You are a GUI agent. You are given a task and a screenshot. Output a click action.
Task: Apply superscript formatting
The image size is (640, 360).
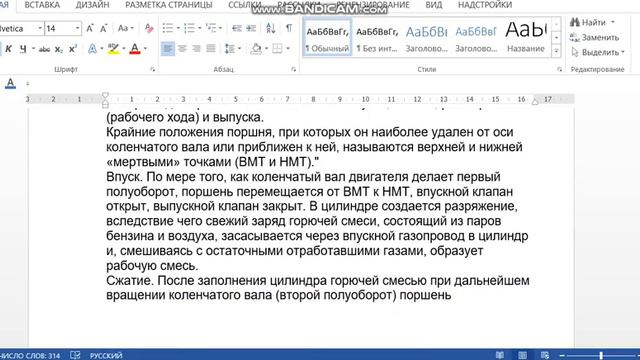73,49
